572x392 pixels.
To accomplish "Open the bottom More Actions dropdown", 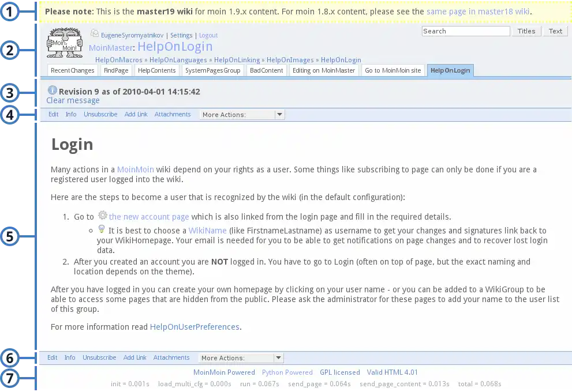I will [241, 358].
